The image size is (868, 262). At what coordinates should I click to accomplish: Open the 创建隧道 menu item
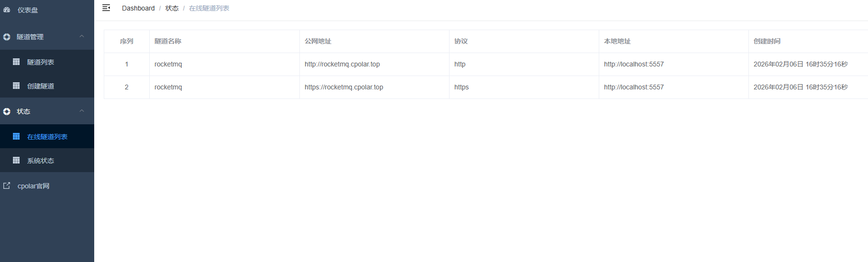coord(41,86)
